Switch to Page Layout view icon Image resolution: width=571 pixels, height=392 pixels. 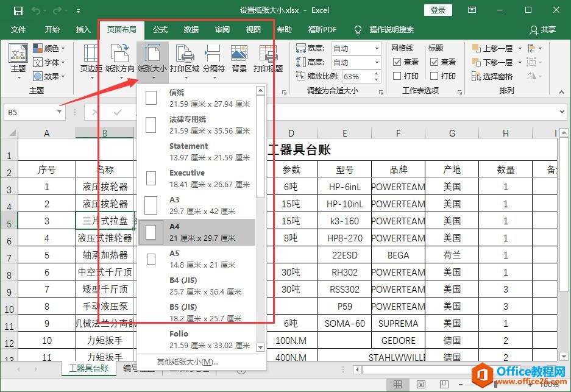pyautogui.click(x=421, y=384)
